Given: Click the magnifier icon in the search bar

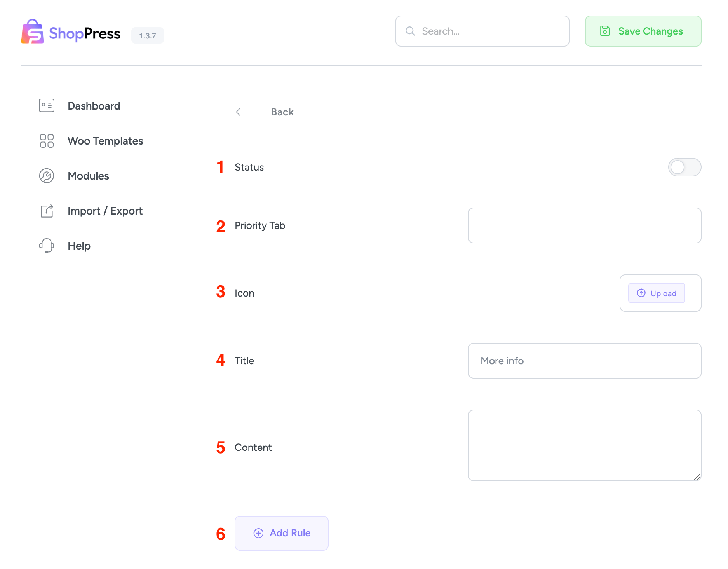Looking at the screenshot, I should click(x=410, y=31).
